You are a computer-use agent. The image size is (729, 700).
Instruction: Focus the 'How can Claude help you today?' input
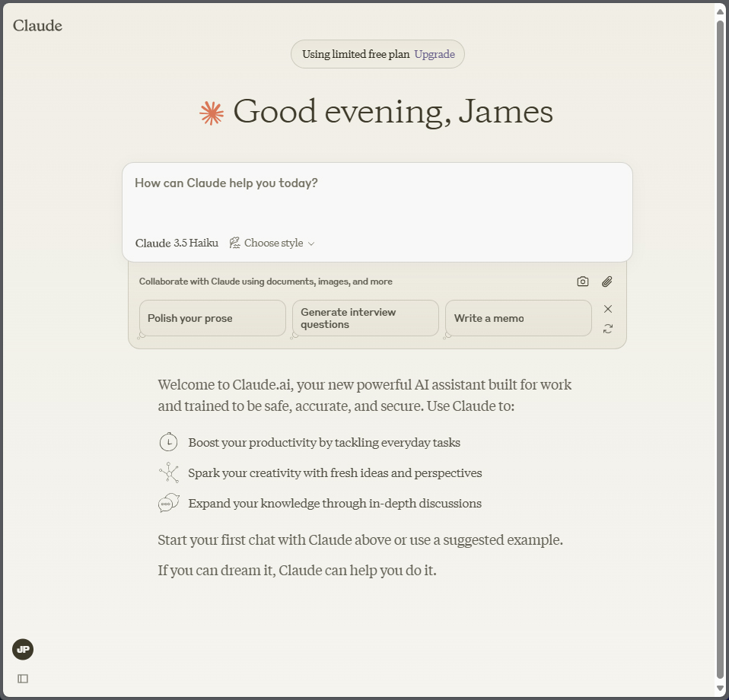(377, 183)
